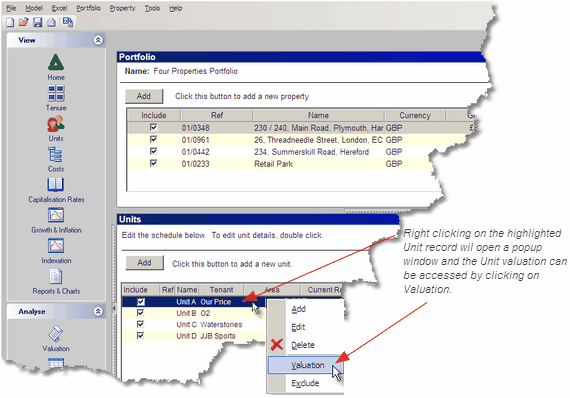Open the Help menu
This screenshot has width=570, height=398.
[x=176, y=8]
